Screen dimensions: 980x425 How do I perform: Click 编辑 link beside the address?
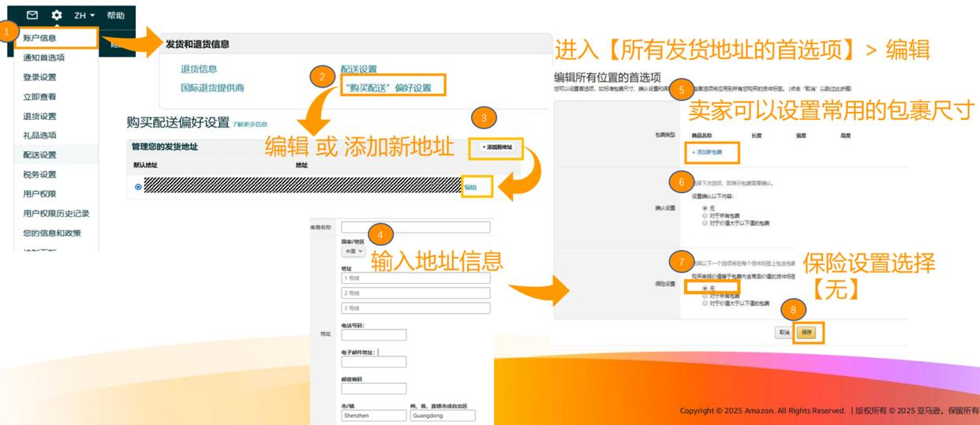tap(470, 187)
